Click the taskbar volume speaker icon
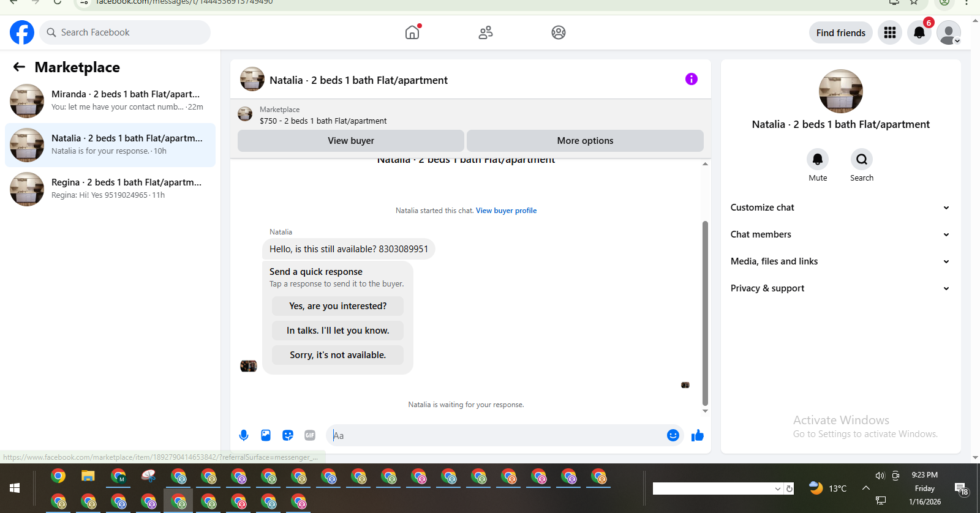Screen dimensions: 980x513 coord(880,476)
